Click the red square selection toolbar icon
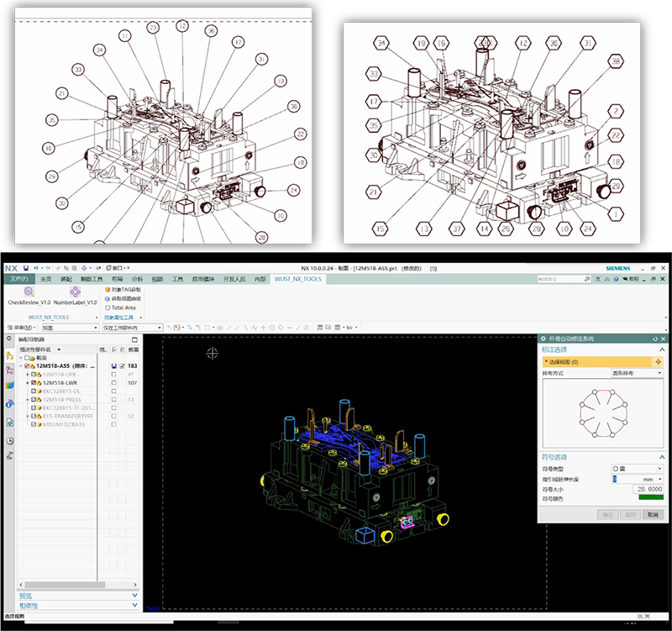The image size is (672, 631). pos(176,328)
